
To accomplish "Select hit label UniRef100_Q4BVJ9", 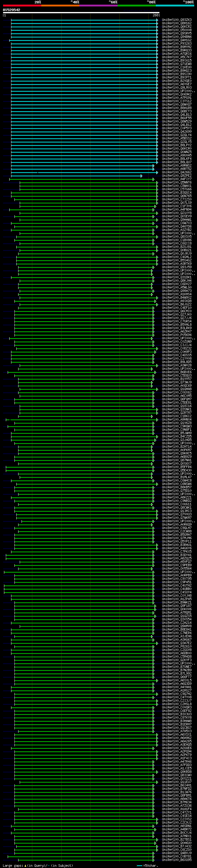I will coord(177,853).
